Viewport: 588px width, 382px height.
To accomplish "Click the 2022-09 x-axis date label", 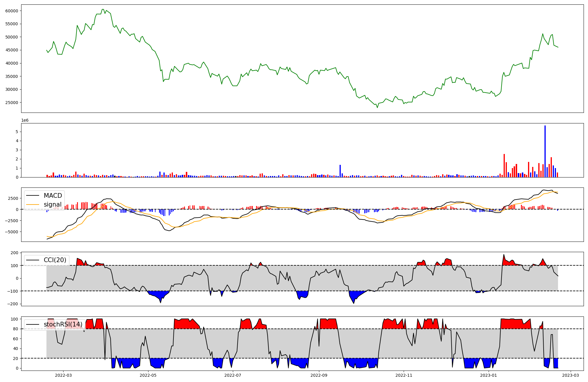I will pos(319,375).
